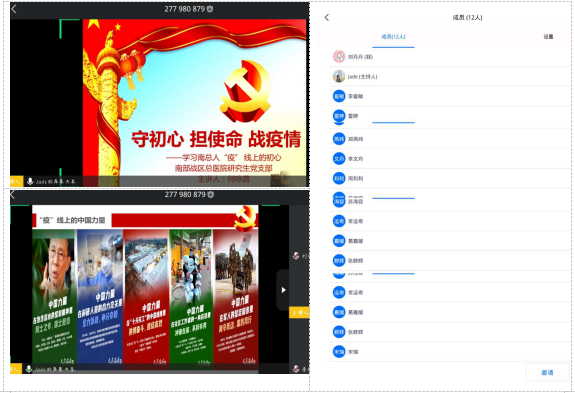
Task: Click the "疫"线上的中国力量 shared slide
Action: [145, 286]
